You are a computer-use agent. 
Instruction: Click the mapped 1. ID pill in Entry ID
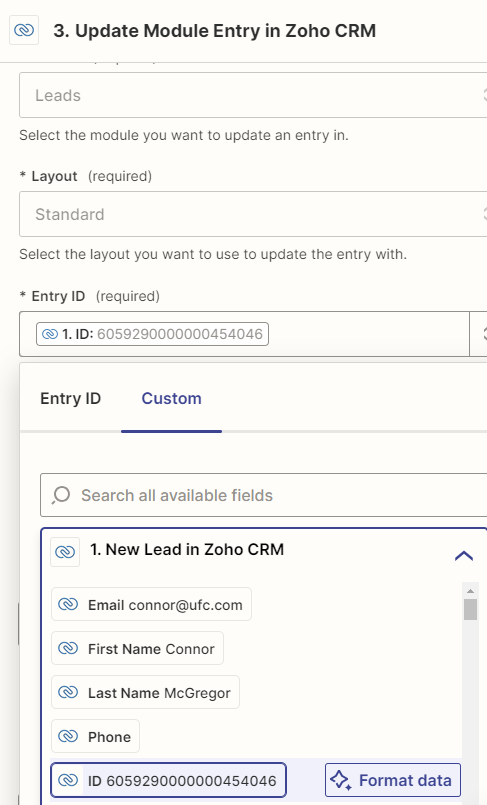click(152, 334)
